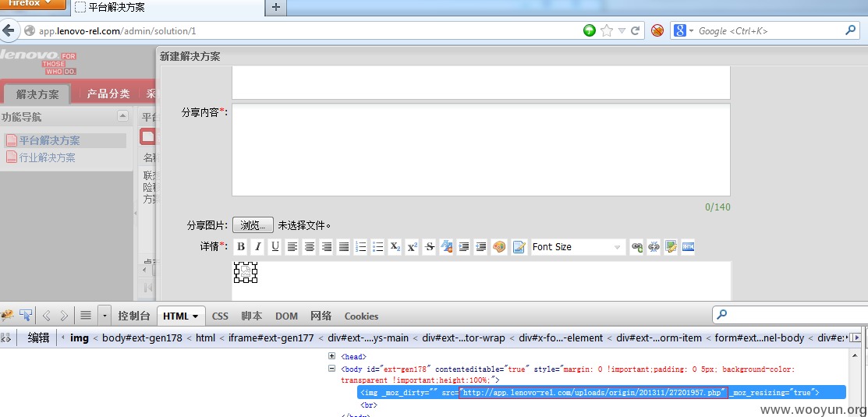Click inside the 分享内容 text area
The image size is (868, 417).
coord(481,150)
